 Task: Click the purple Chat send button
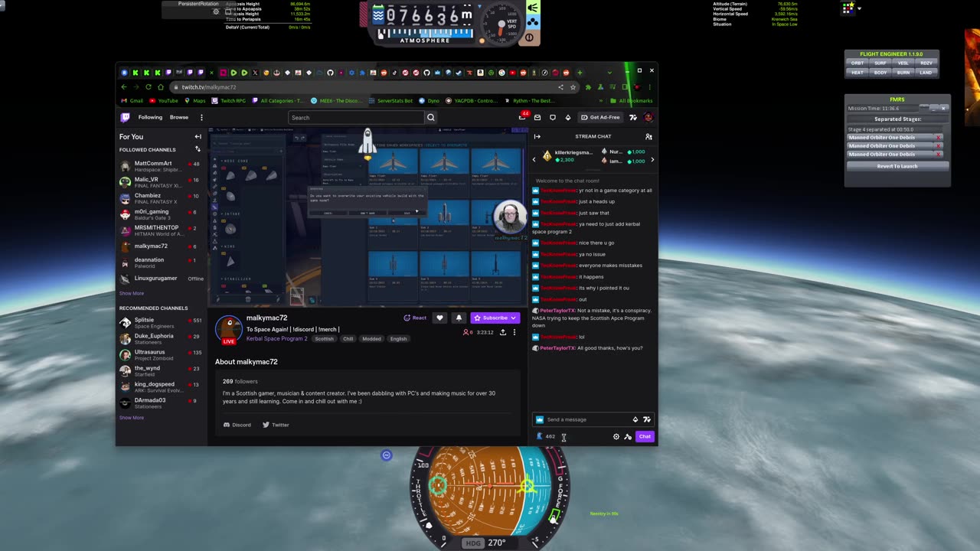pos(645,436)
